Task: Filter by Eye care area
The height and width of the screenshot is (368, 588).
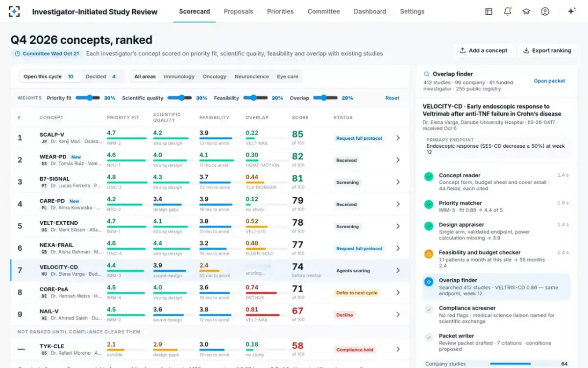Action: tap(288, 77)
